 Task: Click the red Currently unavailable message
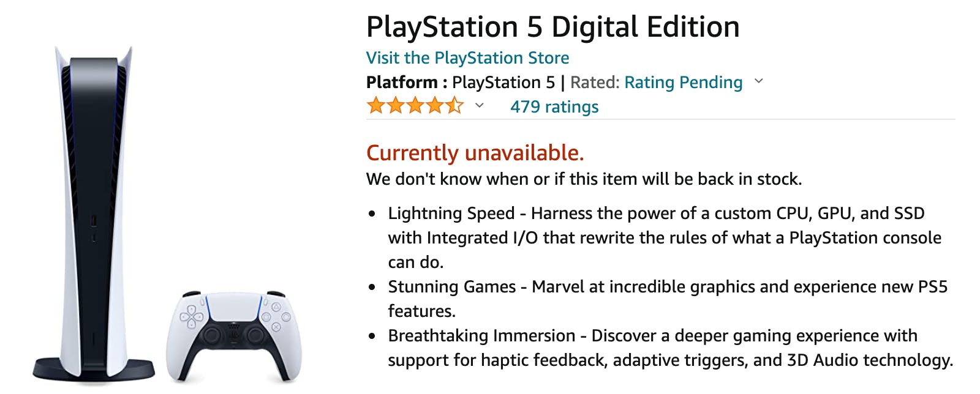(475, 153)
